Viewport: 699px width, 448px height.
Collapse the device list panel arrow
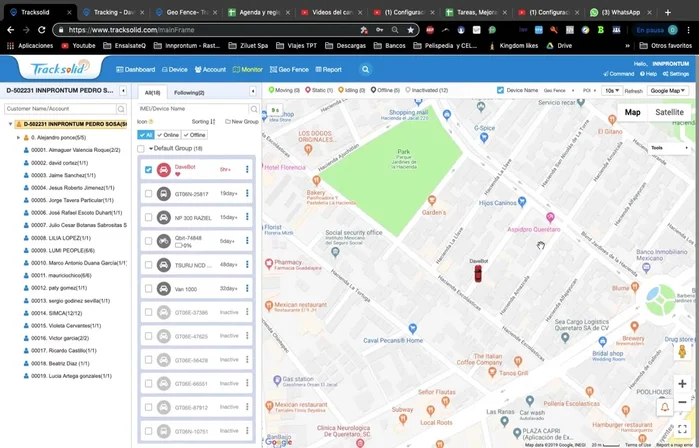point(253,91)
